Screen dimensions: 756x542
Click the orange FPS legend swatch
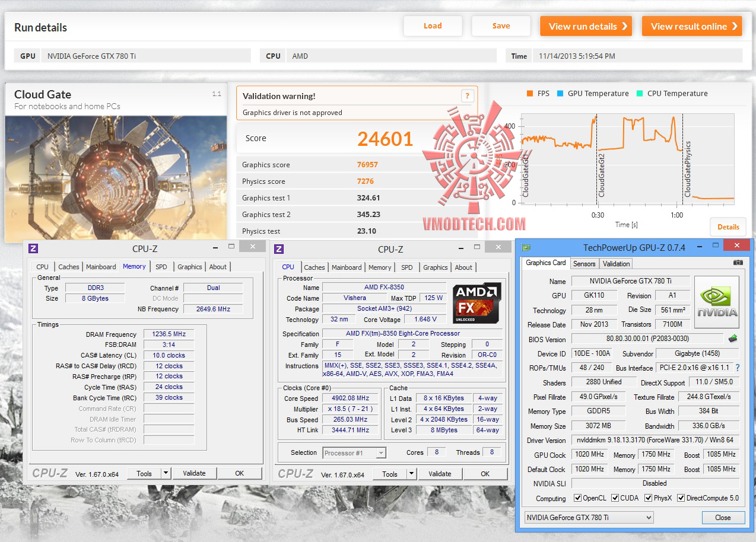click(x=529, y=94)
